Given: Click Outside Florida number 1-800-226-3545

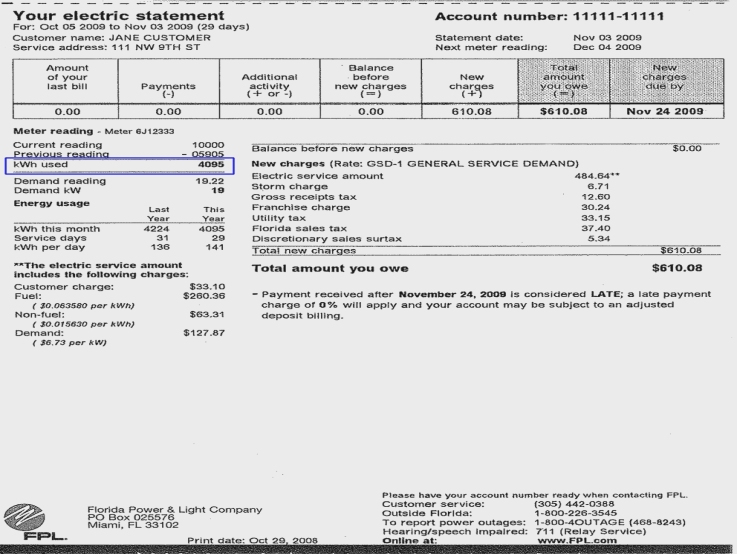Looking at the screenshot, I should (575, 513).
